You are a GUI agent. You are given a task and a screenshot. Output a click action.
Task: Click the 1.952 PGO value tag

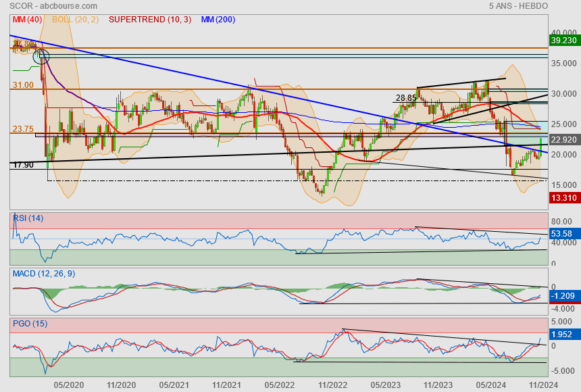563,334
